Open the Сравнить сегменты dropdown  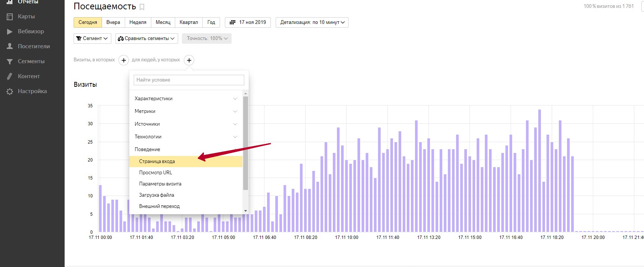147,39
